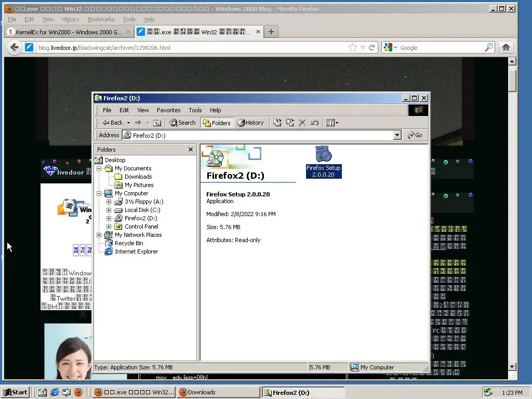This screenshot has width=532, height=399.
Task: Switch to Downloads taskbar button
Action: click(x=219, y=392)
